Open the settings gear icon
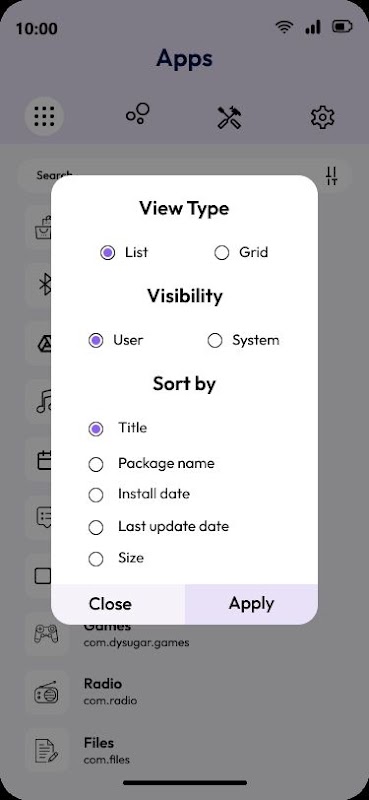 click(323, 117)
